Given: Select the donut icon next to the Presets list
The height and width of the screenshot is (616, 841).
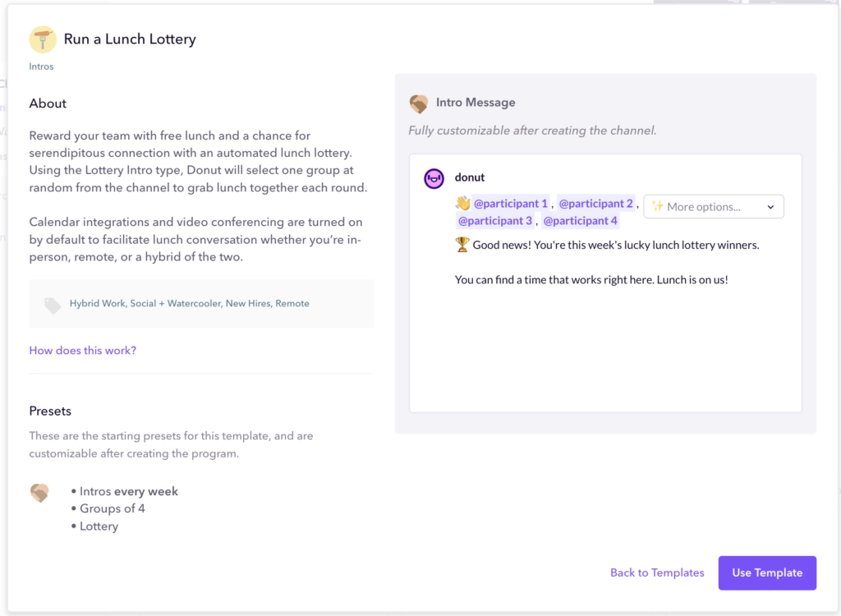Looking at the screenshot, I should point(42,493).
